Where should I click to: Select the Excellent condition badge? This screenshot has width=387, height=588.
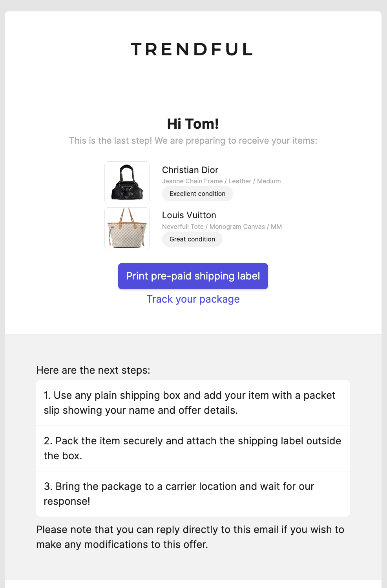click(x=197, y=194)
